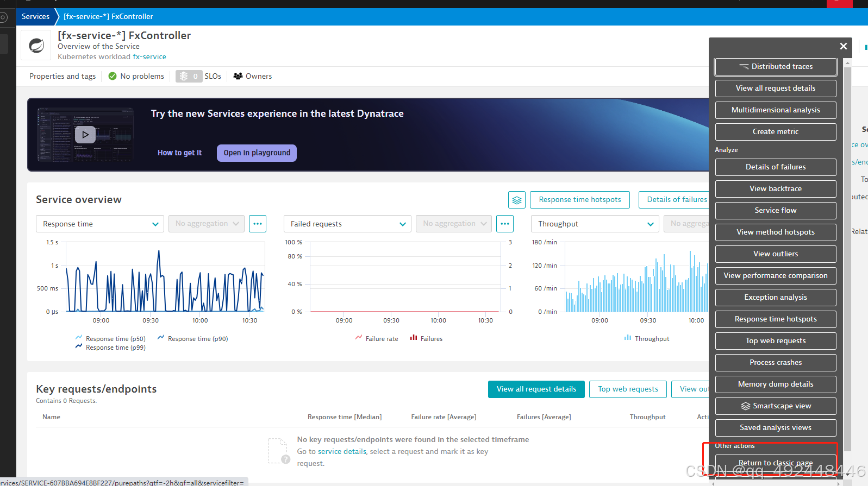Open Details of failures in Analyze panel
The height and width of the screenshot is (486, 868).
(x=776, y=167)
